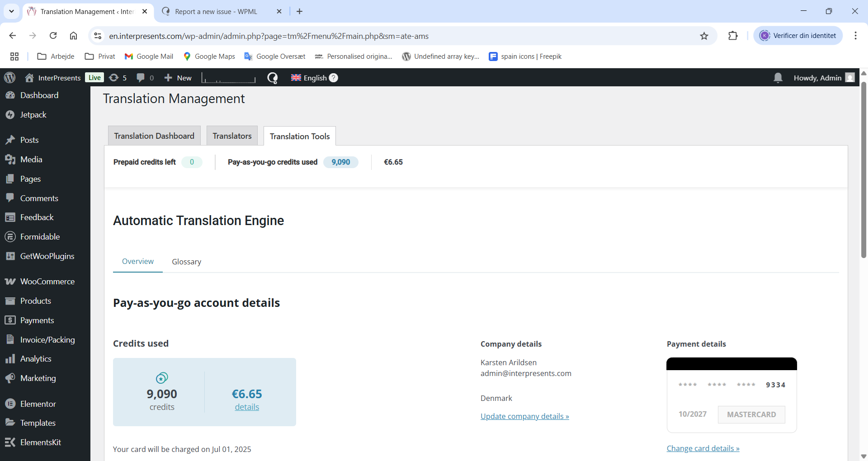This screenshot has width=868, height=461.
Task: Click Update company details link
Action: pos(524,416)
